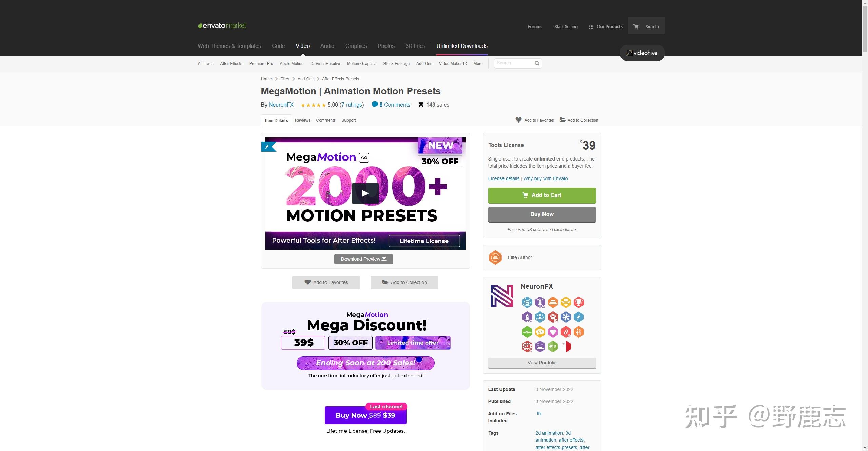Play the MegaMotion preview video
Viewport: 868px width, 451px height.
pos(365,192)
